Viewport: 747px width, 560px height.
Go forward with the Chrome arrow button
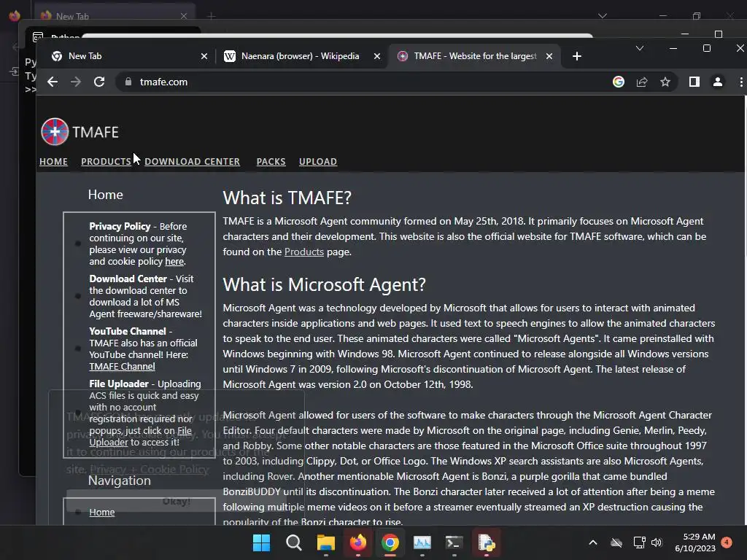(76, 82)
